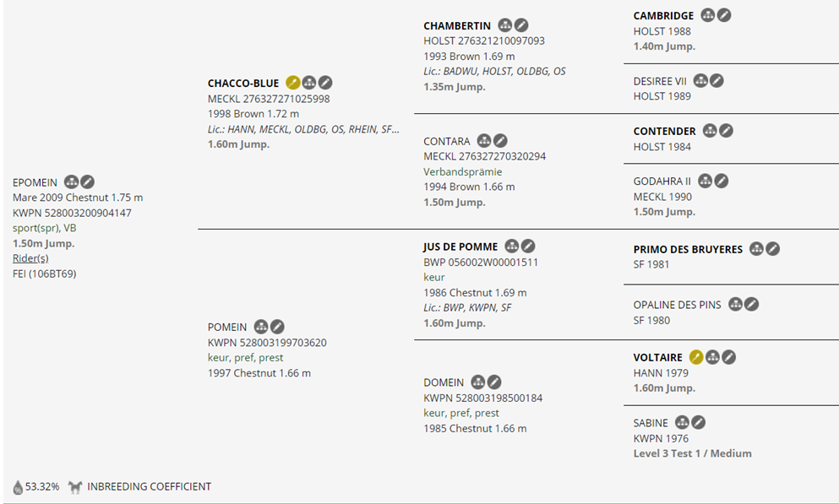Open pedigree tree icon beside SABINE
This screenshot has width=839, height=504.
click(682, 423)
